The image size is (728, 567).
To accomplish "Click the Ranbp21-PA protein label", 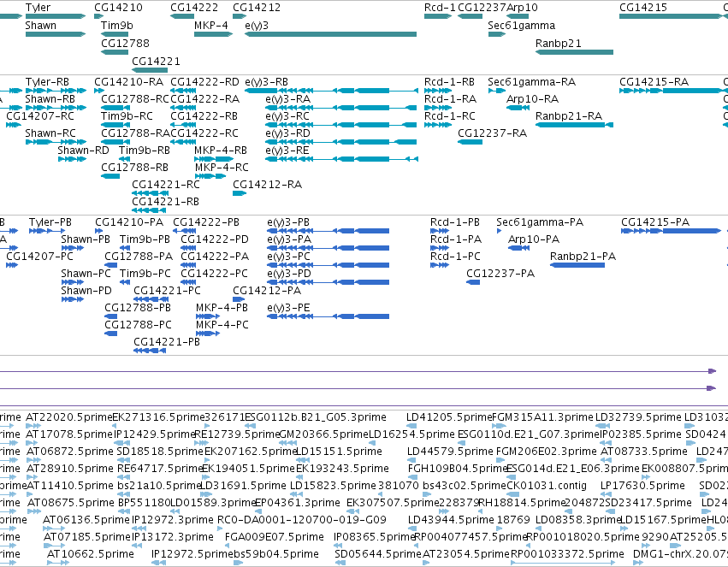I will (x=583, y=256).
